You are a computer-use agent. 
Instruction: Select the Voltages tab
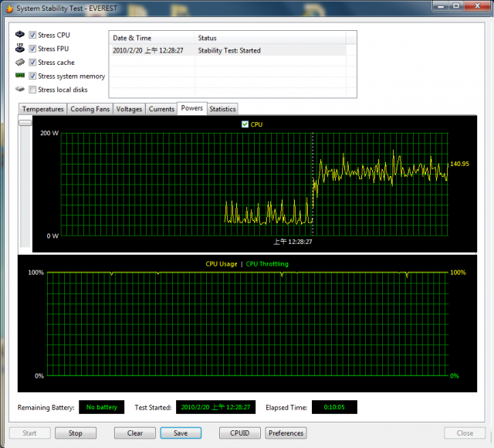point(129,109)
